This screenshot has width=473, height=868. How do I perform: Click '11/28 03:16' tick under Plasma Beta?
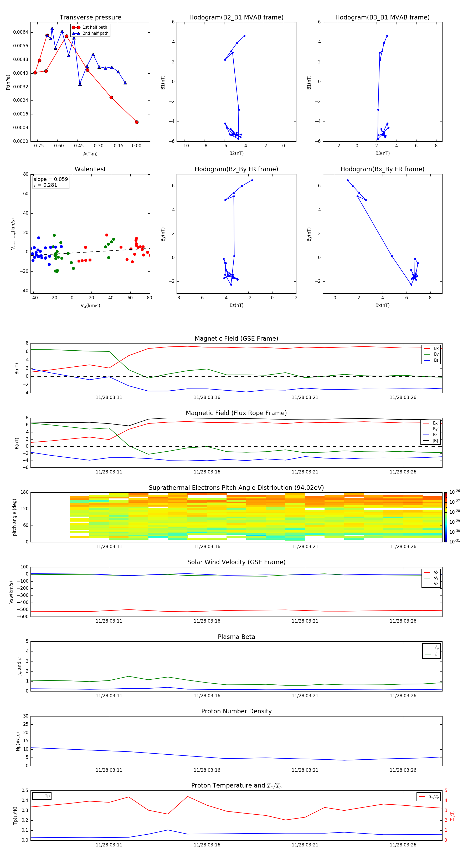point(207,695)
